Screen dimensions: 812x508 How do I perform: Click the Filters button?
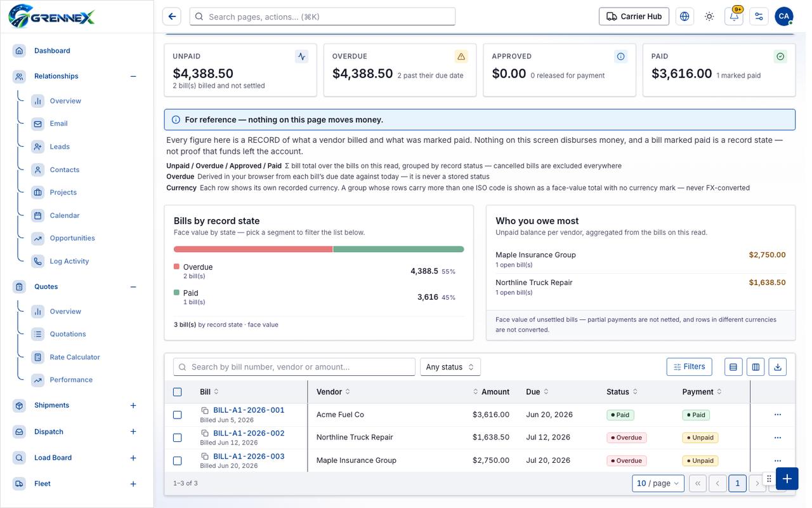[x=689, y=366]
